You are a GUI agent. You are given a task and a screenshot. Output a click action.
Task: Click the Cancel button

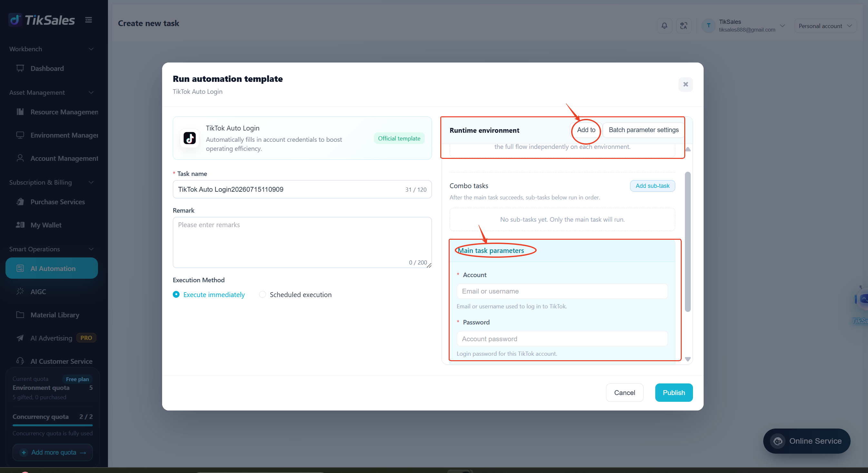[x=624, y=392]
